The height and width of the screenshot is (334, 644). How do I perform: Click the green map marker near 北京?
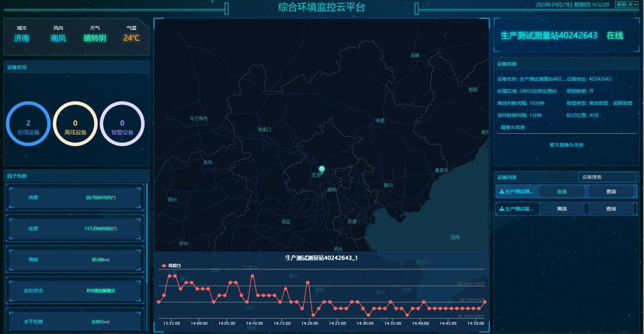point(321,169)
